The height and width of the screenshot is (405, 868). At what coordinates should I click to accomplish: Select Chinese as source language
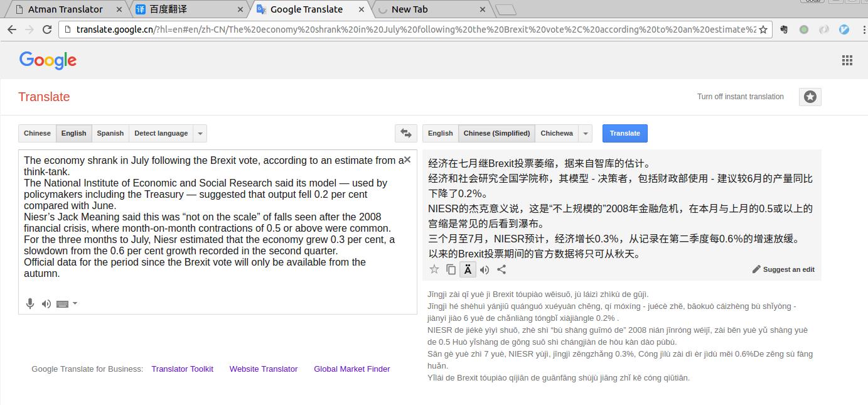tap(37, 133)
